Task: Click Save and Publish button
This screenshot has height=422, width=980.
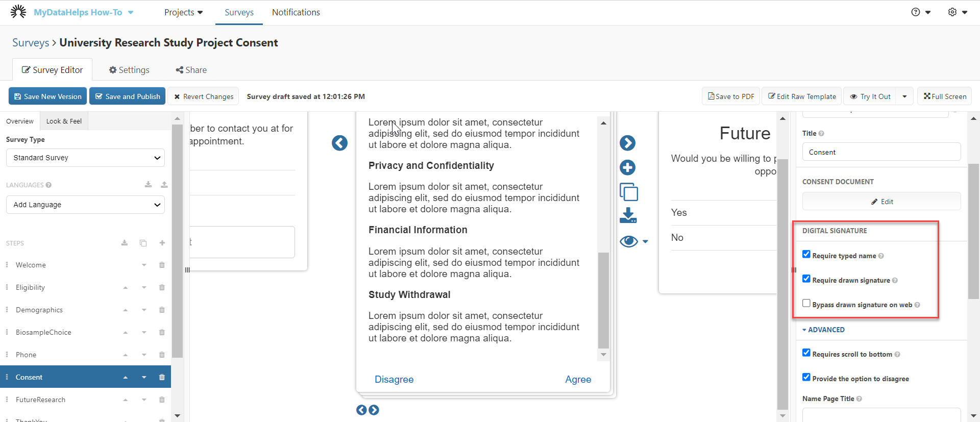Action: [x=127, y=96]
